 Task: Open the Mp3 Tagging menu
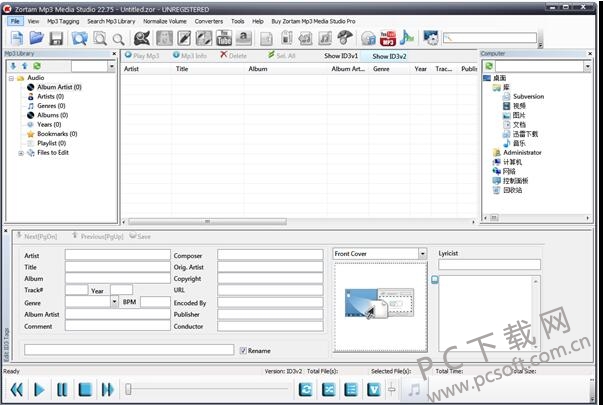point(63,21)
